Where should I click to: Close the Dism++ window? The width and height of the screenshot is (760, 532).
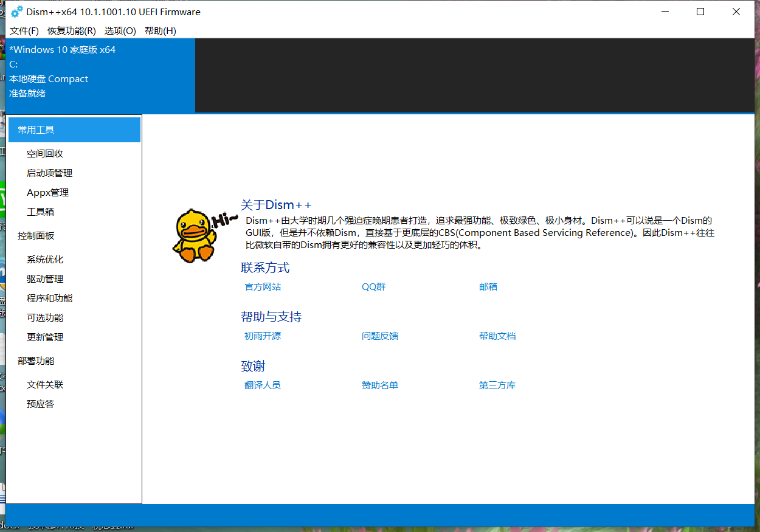(736, 12)
